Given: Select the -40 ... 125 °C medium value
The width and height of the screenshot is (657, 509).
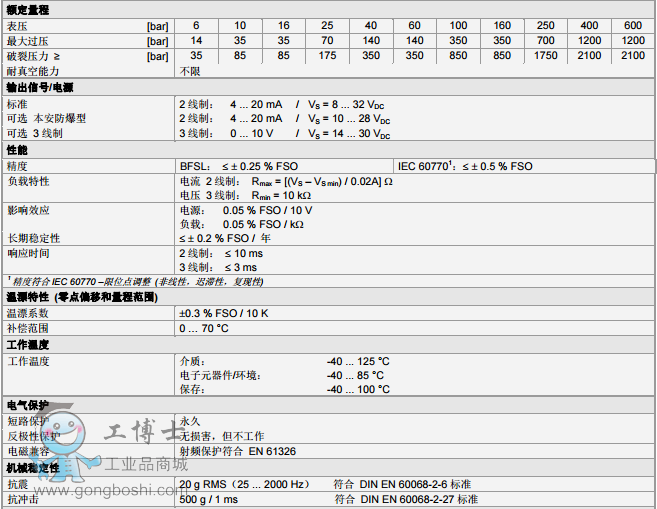Looking at the screenshot, I should click(x=358, y=362).
